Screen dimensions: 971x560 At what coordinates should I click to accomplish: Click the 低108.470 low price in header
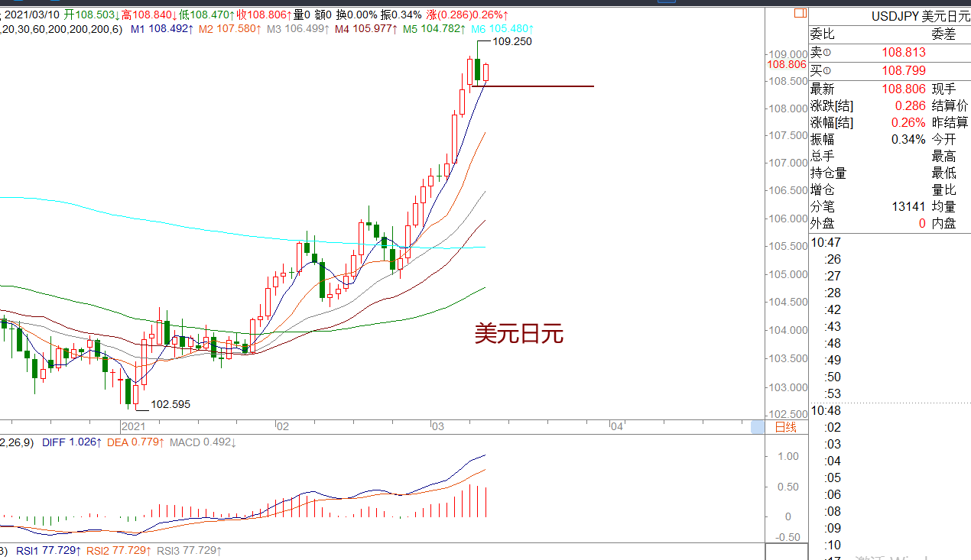[207, 15]
